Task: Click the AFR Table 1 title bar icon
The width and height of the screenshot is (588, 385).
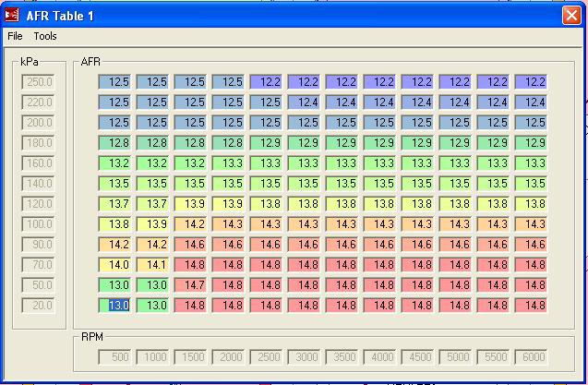Action: 12,15
